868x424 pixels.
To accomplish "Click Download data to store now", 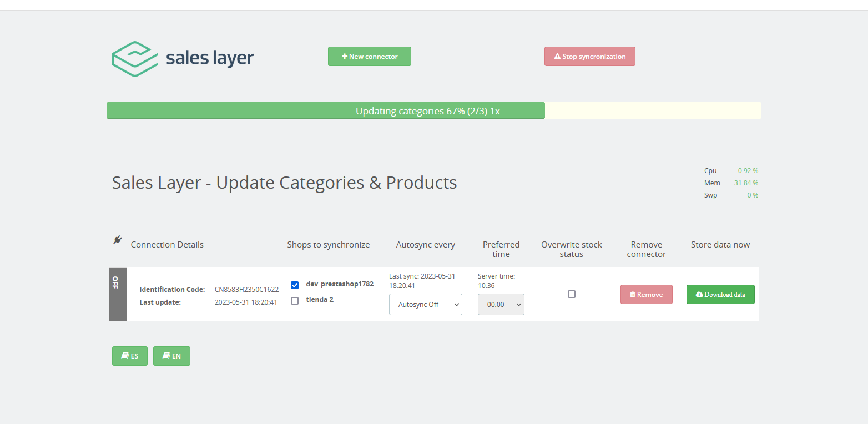I will pos(720,294).
